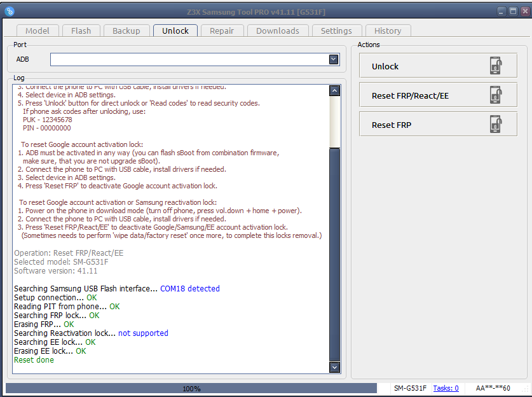Click the Reset FRP button label

[392, 125]
